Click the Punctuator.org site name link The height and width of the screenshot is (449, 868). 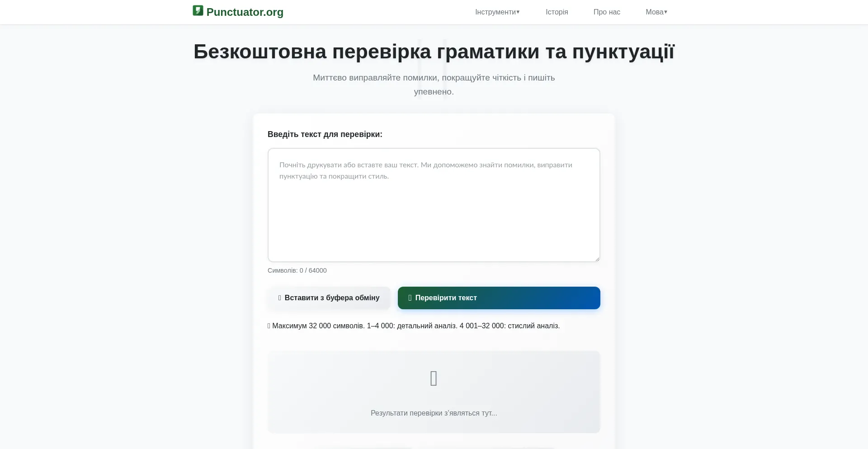(x=245, y=12)
